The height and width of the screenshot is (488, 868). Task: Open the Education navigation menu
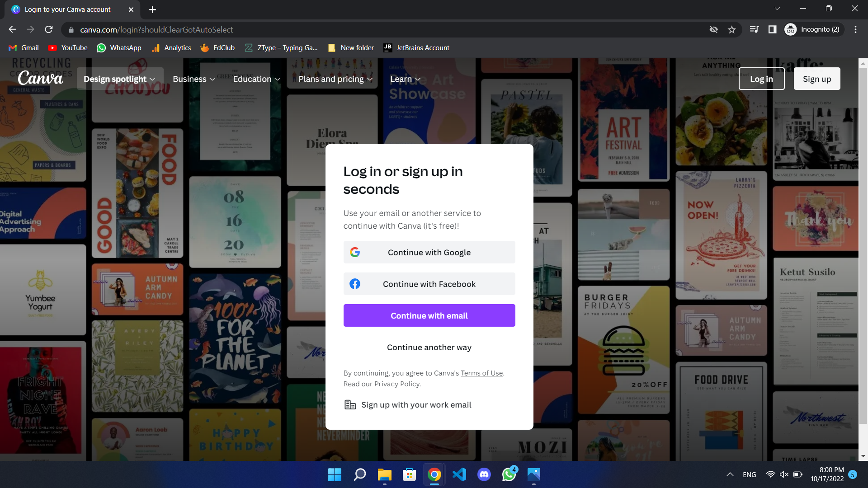pos(256,79)
